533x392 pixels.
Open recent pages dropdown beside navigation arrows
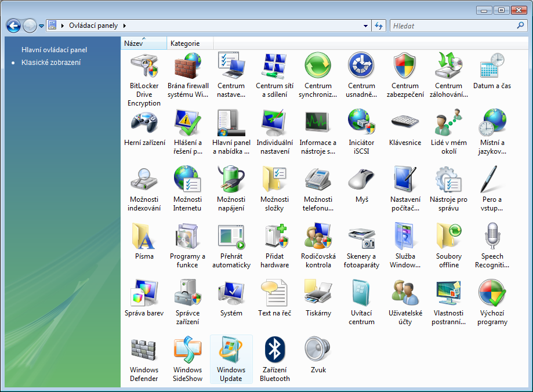pos(42,26)
